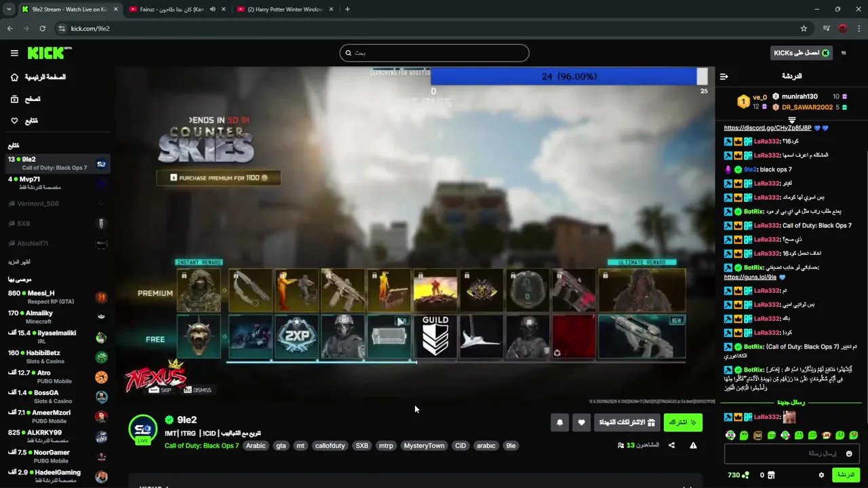Click the green Chat send button

click(x=846, y=475)
